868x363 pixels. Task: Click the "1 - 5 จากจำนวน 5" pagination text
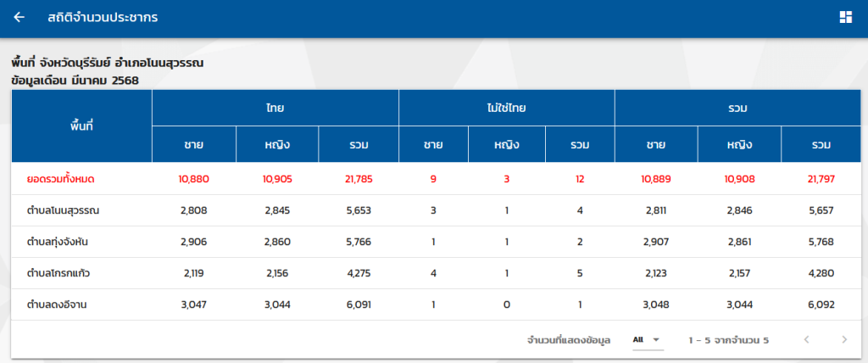[x=729, y=340]
